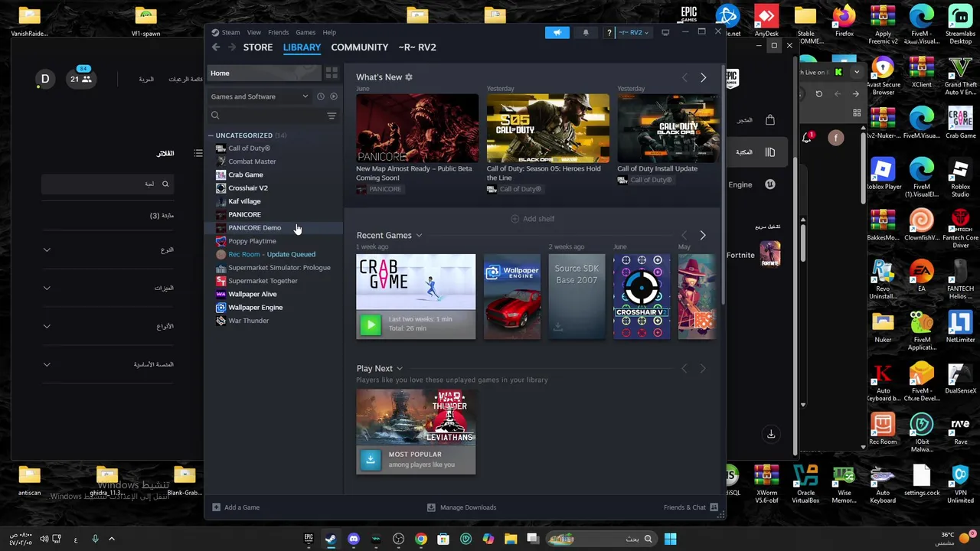The width and height of the screenshot is (980, 551).
Task: Click the Steam forward navigation arrow
Action: click(234, 47)
